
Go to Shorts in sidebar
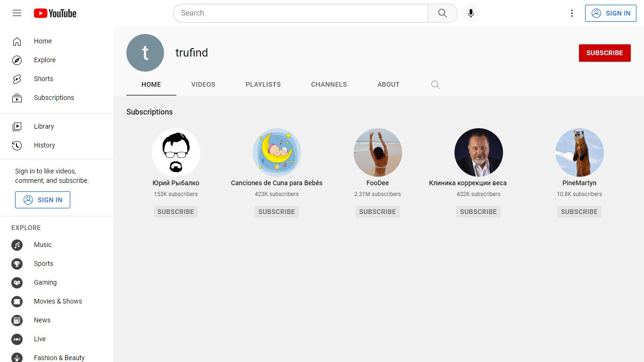point(57,79)
